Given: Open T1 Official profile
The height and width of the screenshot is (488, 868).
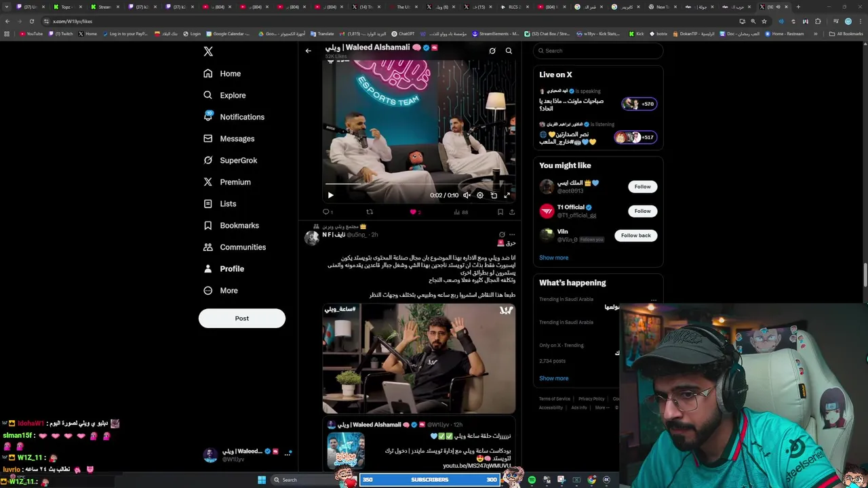Looking at the screenshot, I should pos(570,207).
